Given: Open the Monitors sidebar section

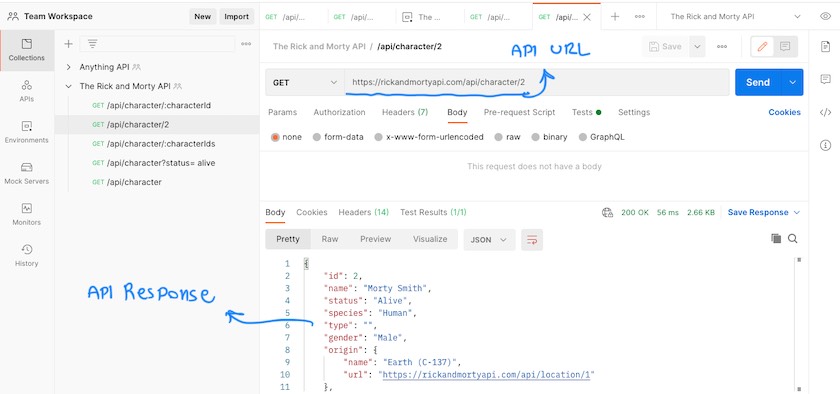Looking at the screenshot, I should 27,214.
